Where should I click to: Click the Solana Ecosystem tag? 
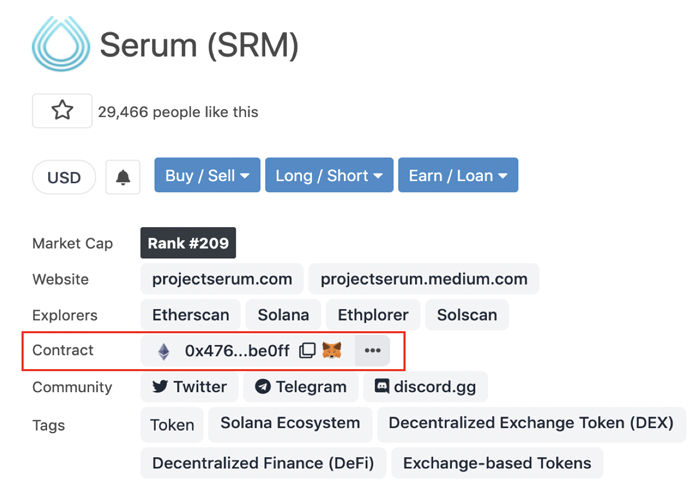290,423
